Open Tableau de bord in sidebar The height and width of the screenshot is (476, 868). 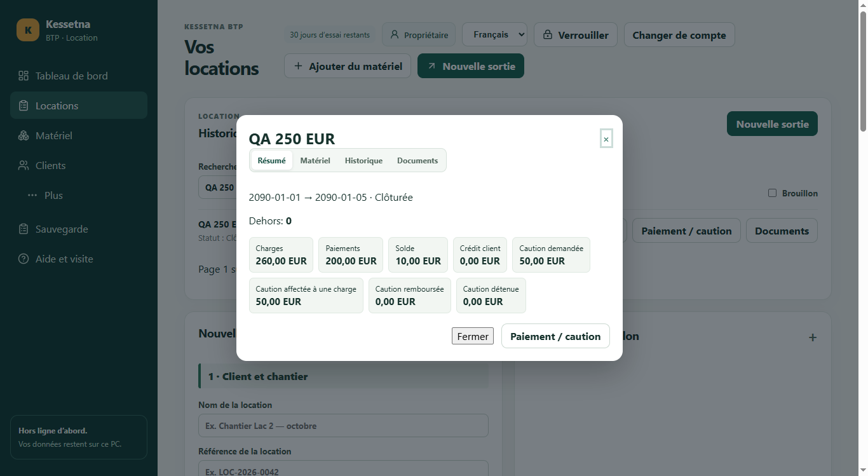click(79, 76)
